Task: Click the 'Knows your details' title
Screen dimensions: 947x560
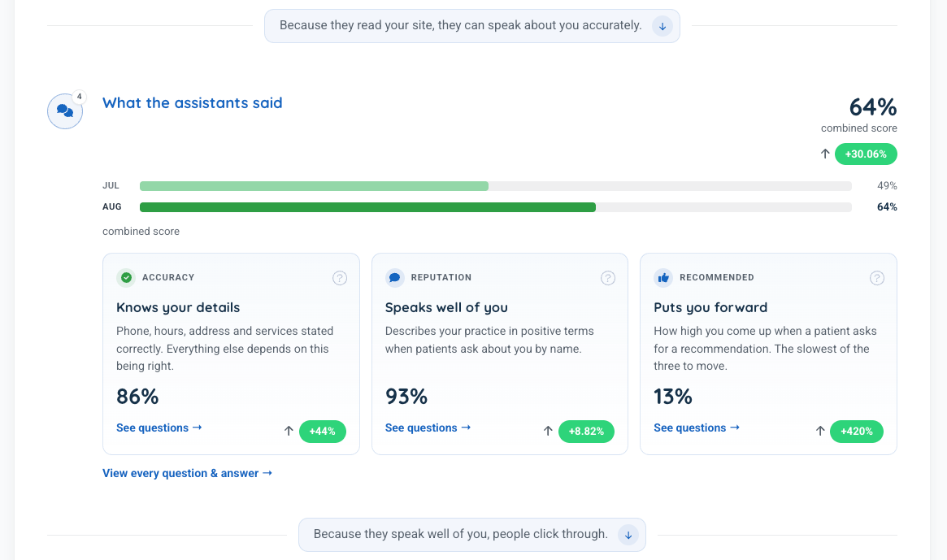Action: [178, 307]
